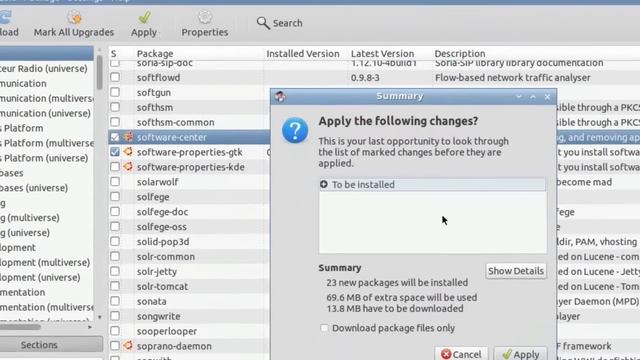The width and height of the screenshot is (640, 360).
Task: Click the Reload toolbar icon
Action: [x=6, y=17]
